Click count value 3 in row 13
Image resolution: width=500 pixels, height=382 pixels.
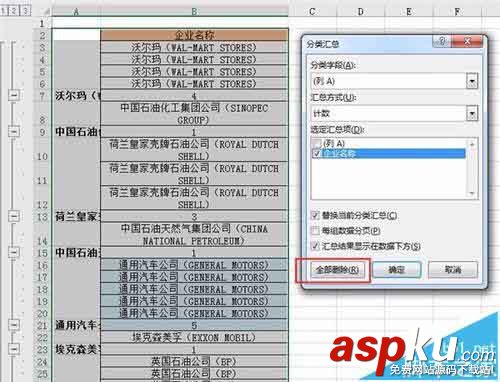[x=194, y=217]
